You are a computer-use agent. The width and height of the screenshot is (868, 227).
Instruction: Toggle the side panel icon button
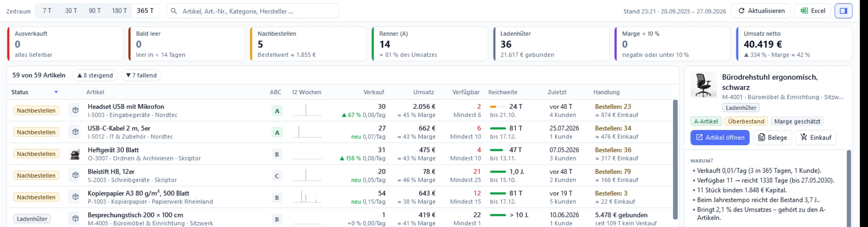pos(843,11)
